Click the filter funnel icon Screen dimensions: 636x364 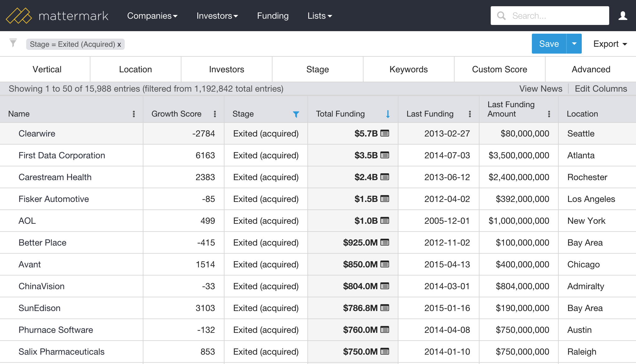(x=13, y=43)
